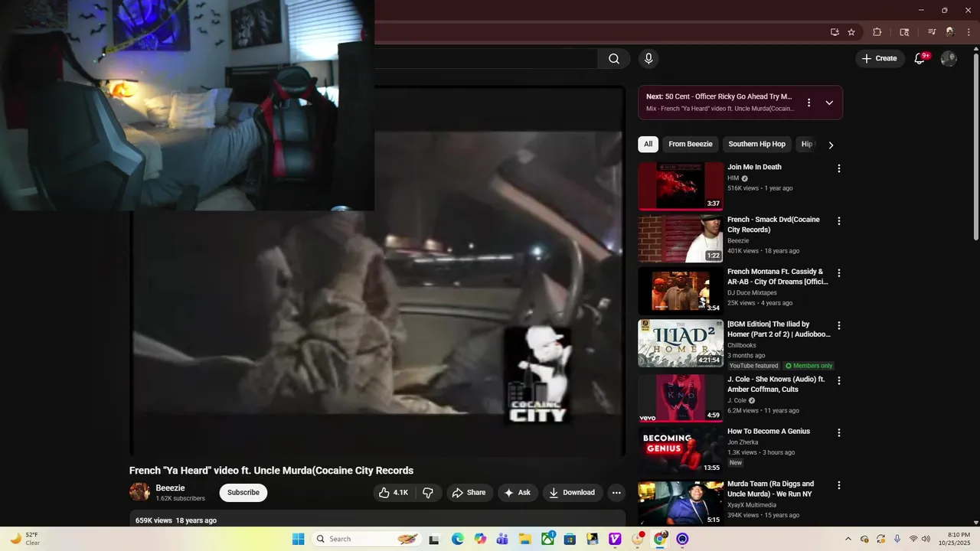Image resolution: width=980 pixels, height=551 pixels.
Task: Open options for How To Become A Genius
Action: point(839,432)
